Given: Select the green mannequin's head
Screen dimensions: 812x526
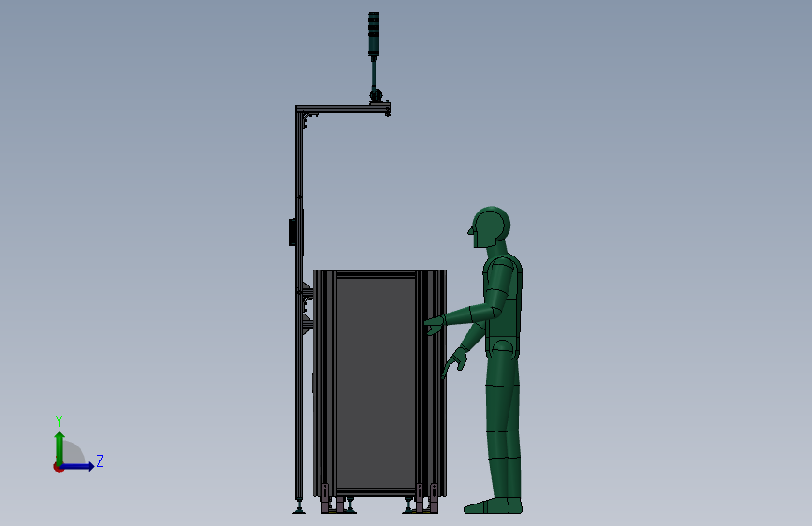Looking at the screenshot, I should pyautogui.click(x=490, y=226).
